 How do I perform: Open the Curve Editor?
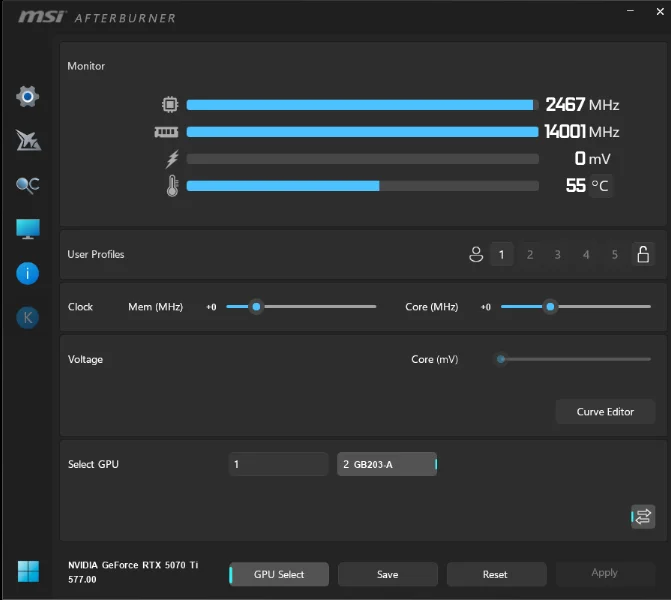pos(605,412)
